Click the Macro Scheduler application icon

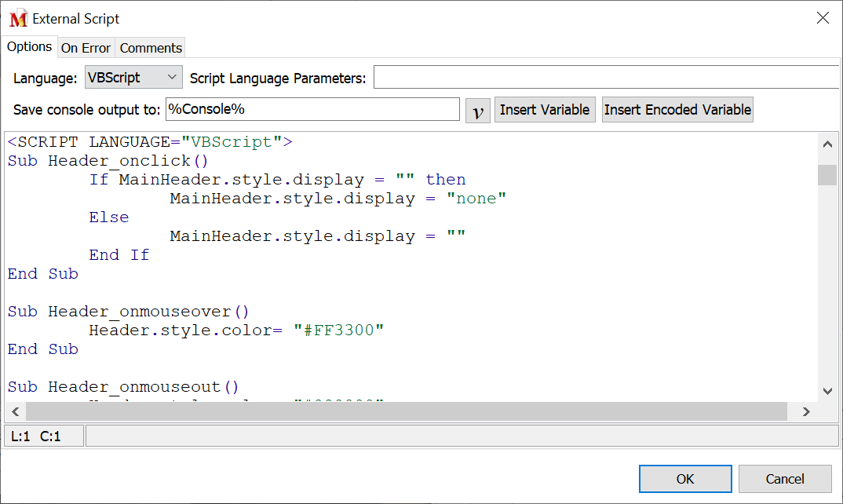[19, 17]
